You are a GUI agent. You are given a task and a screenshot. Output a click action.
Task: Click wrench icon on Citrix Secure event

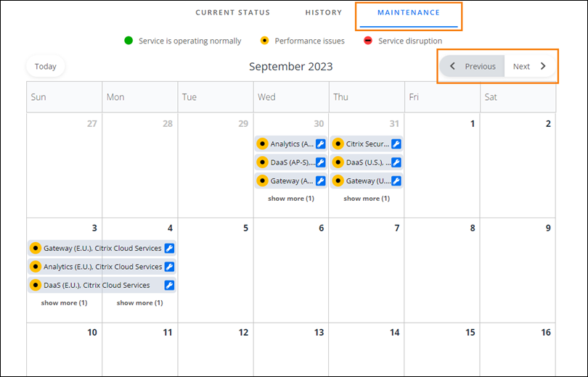click(396, 144)
